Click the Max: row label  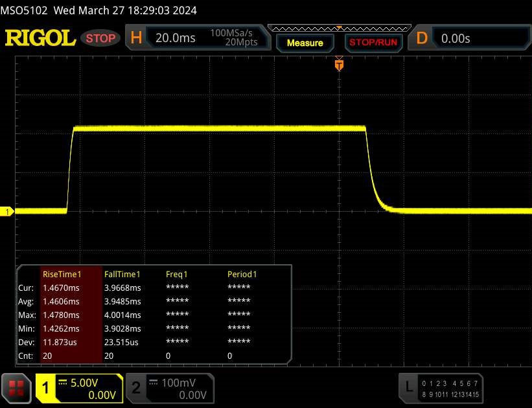[x=27, y=315]
